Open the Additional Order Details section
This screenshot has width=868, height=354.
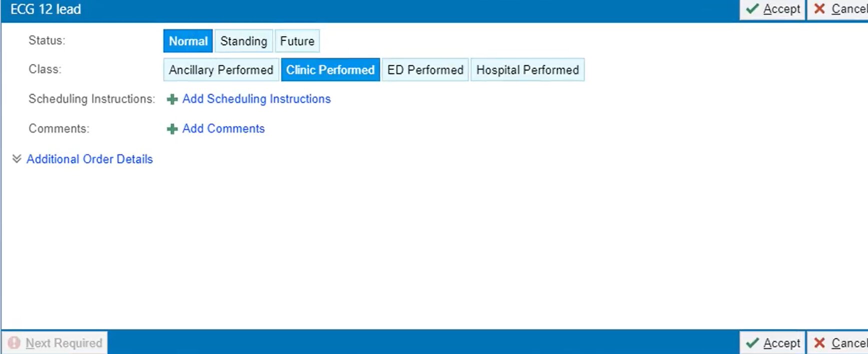click(x=89, y=159)
